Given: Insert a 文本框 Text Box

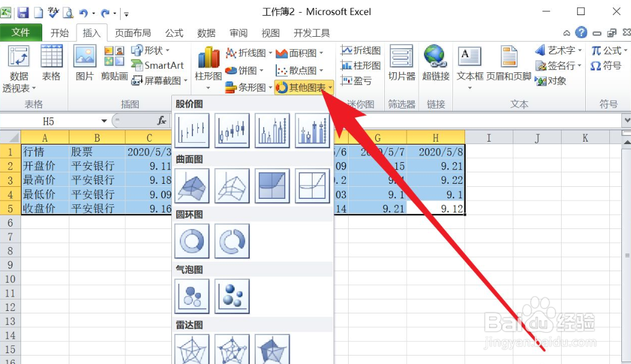Looking at the screenshot, I should [469, 67].
